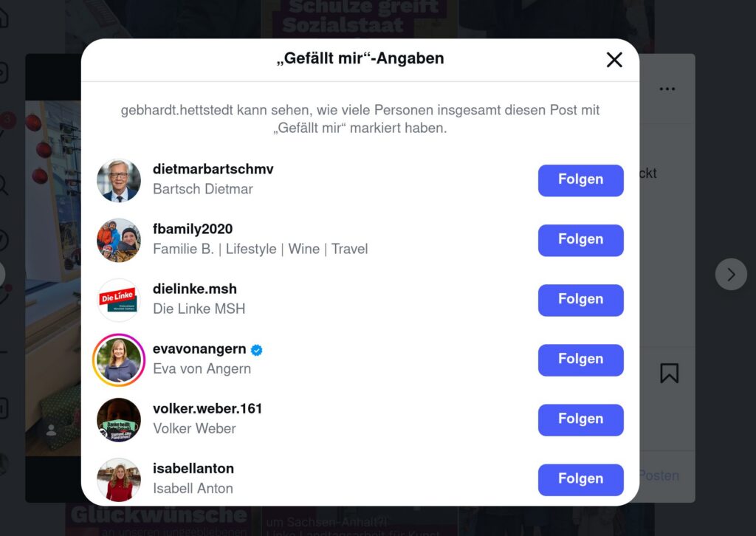Open isabellanton's profile picture

(119, 479)
